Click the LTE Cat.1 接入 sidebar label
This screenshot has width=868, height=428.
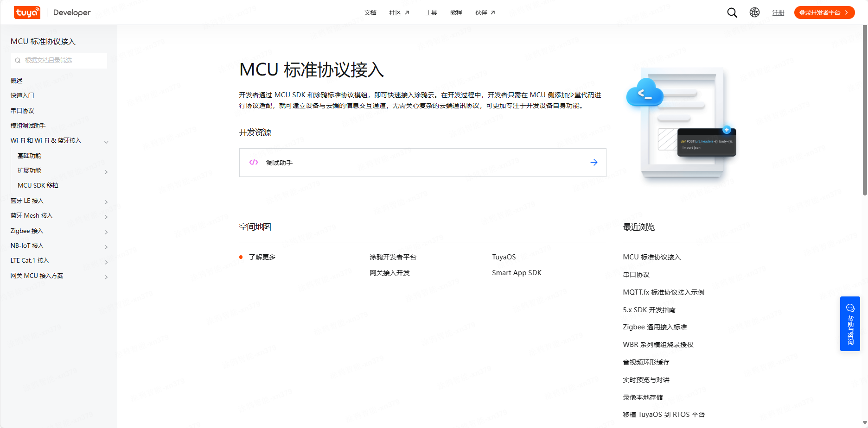point(30,260)
